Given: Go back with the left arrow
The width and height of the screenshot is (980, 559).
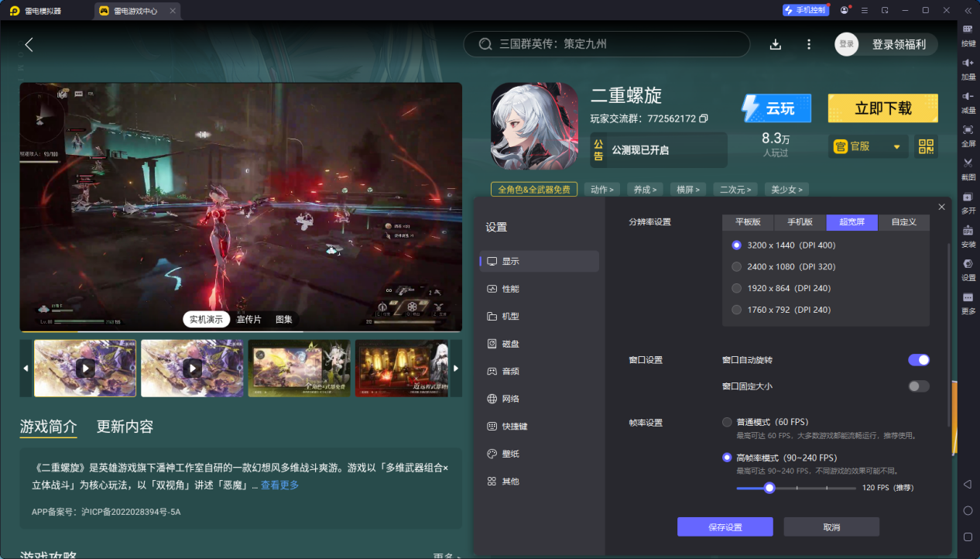Looking at the screenshot, I should click(x=29, y=44).
